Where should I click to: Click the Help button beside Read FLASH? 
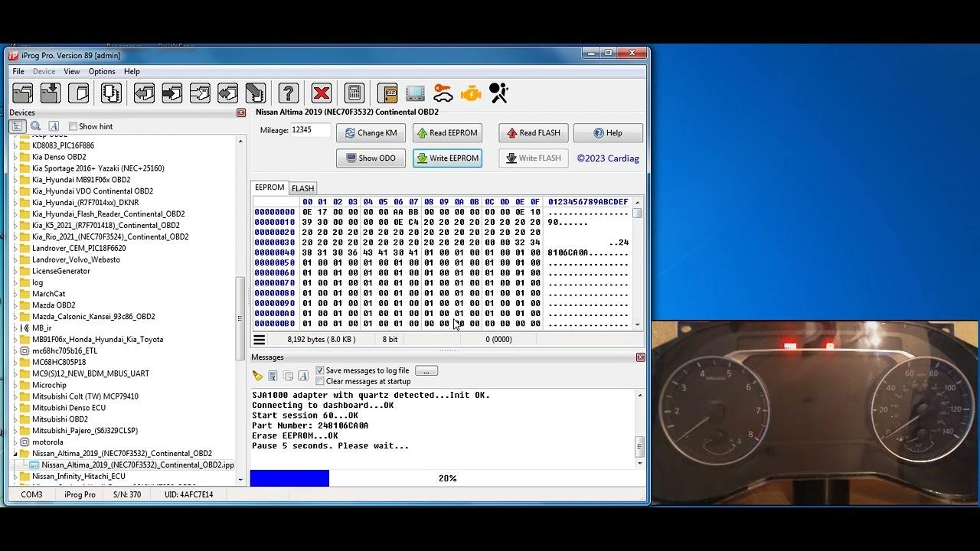(x=608, y=133)
